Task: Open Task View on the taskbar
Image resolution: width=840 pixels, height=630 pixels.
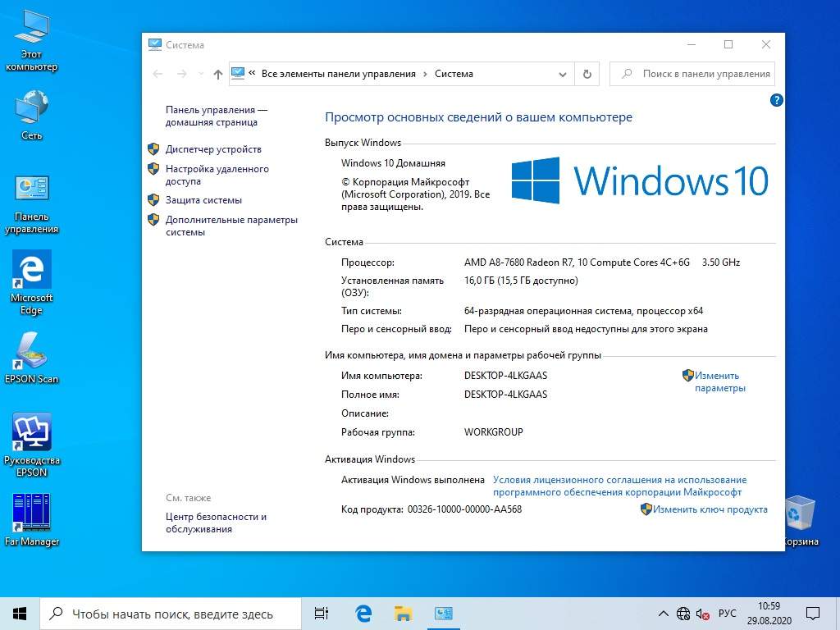Action: tap(322, 614)
